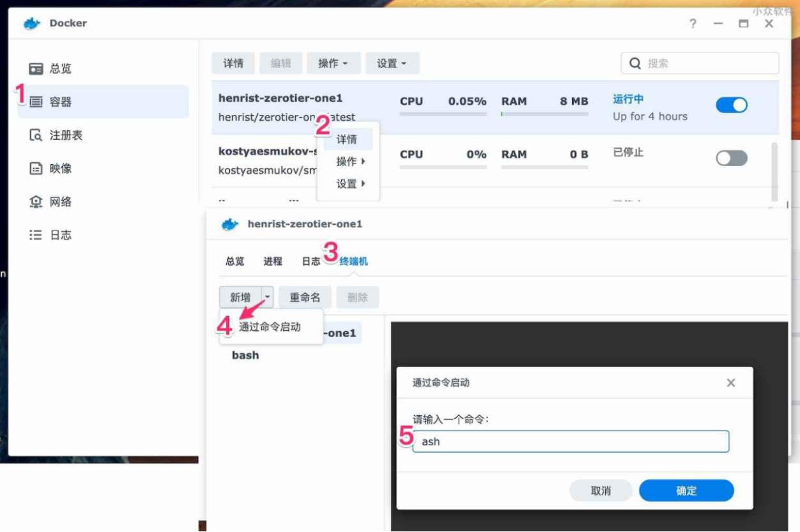Click 取消 in the command dialog
The width and height of the screenshot is (800, 532).
(x=601, y=490)
